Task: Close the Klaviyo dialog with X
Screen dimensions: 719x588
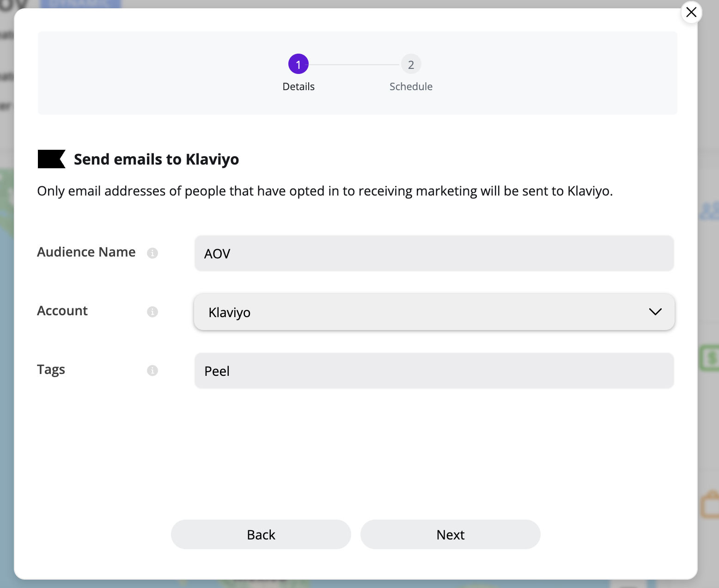Action: [691, 12]
